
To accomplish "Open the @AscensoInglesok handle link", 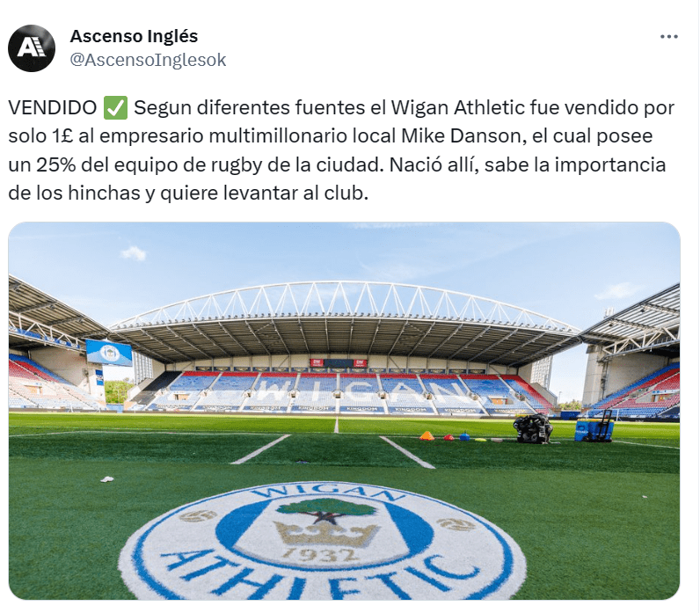I will [149, 60].
